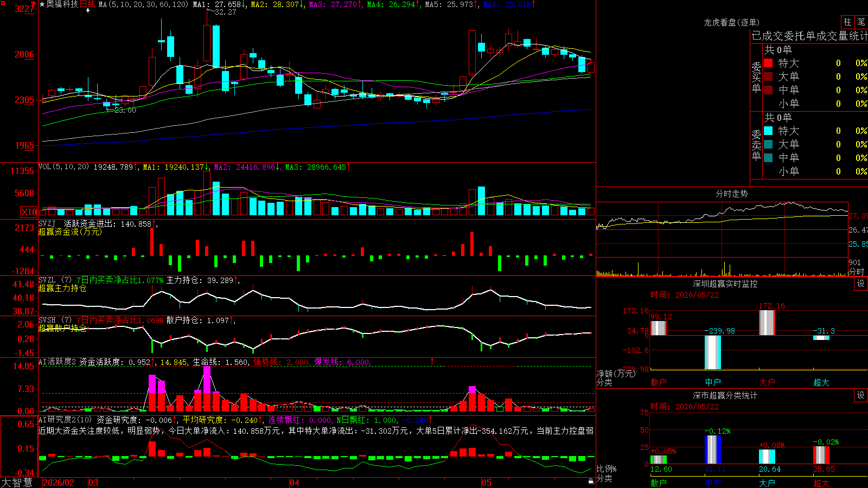Image resolution: width=868 pixels, height=488 pixels.
Task: Click the MA1: 27.658 value
Action: tap(219, 4)
